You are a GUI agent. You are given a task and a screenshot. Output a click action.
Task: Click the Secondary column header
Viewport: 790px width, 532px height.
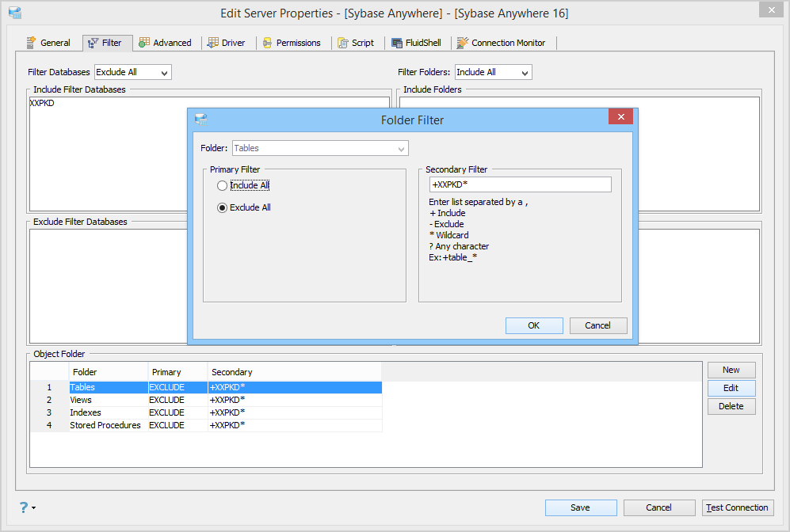click(x=294, y=372)
